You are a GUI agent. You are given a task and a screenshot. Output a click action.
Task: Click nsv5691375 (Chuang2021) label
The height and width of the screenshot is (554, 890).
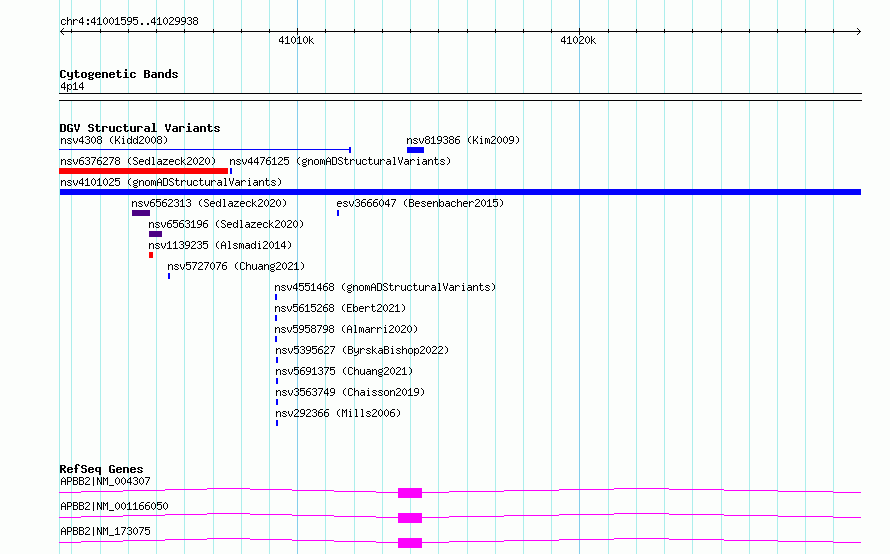click(344, 371)
